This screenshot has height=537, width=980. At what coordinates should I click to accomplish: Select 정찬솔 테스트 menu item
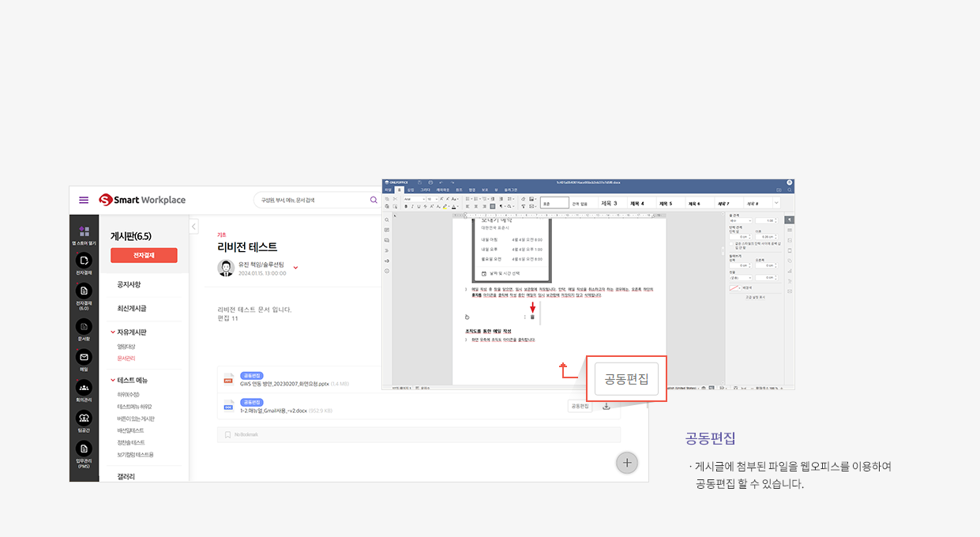(131, 443)
